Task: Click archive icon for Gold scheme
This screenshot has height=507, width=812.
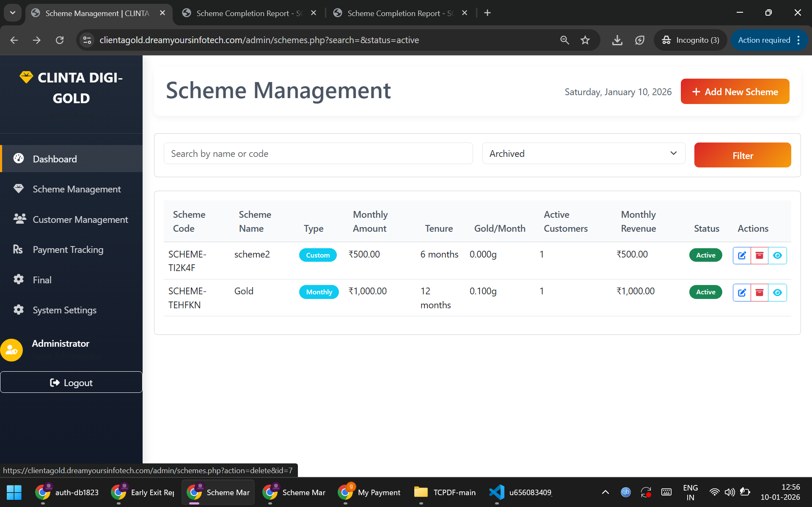Action: (x=760, y=292)
